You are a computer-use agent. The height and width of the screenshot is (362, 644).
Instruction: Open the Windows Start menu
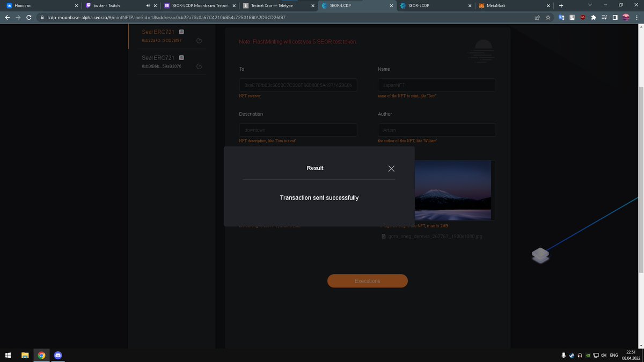point(8,355)
